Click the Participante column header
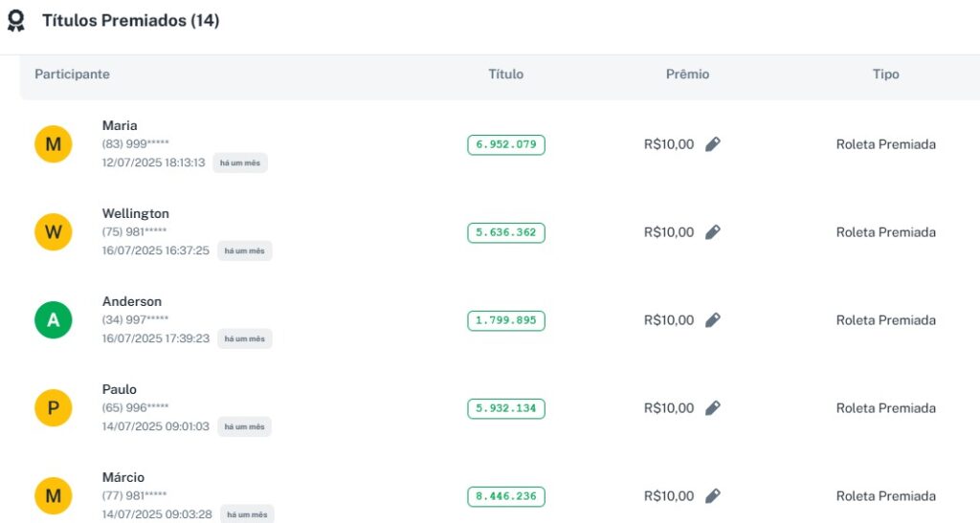980x523 pixels. coord(72,75)
